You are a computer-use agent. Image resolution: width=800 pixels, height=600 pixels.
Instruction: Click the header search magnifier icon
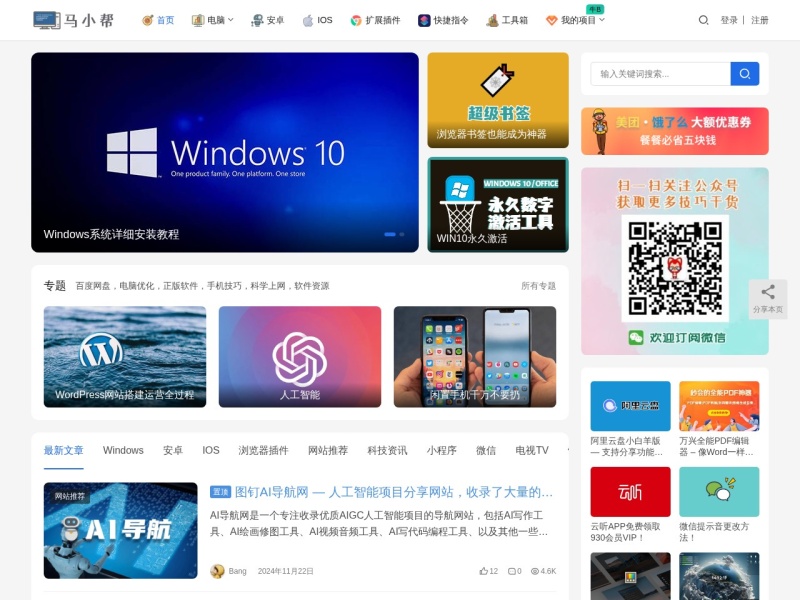pyautogui.click(x=703, y=20)
